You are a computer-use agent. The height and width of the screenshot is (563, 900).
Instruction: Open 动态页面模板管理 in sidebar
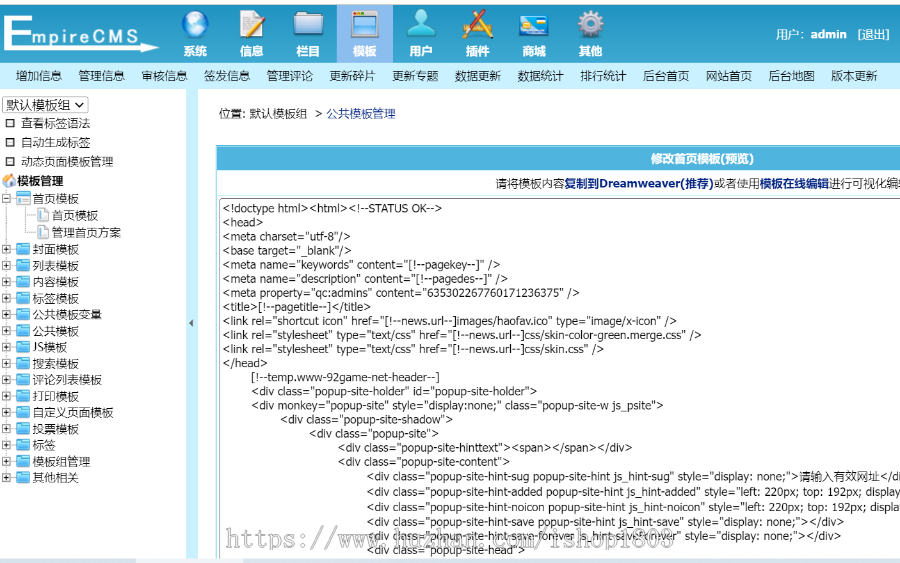(67, 161)
